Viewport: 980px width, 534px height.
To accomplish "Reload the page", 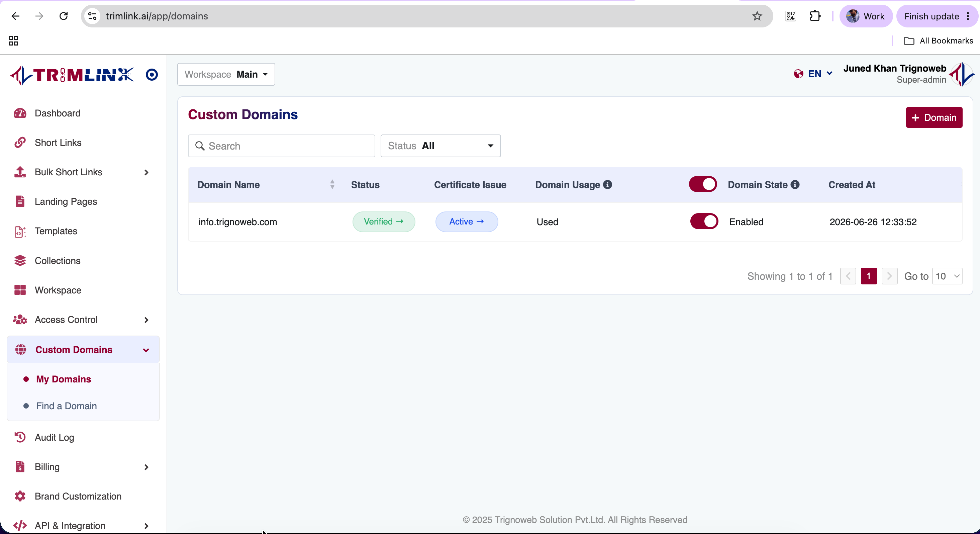I will click(x=64, y=16).
